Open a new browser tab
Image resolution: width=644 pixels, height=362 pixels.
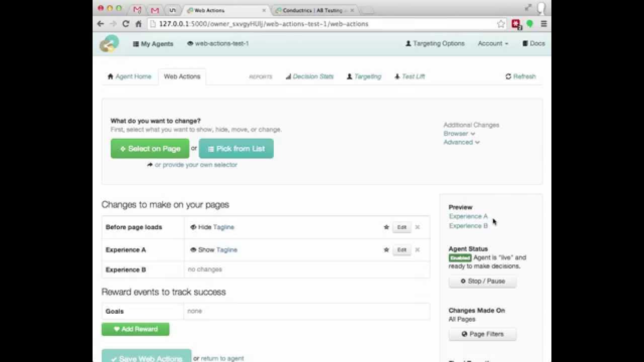(368, 10)
